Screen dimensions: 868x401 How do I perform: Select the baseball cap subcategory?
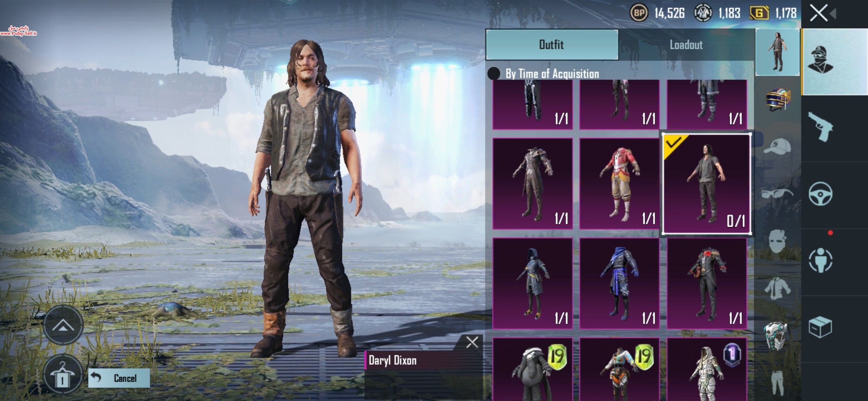tap(777, 146)
